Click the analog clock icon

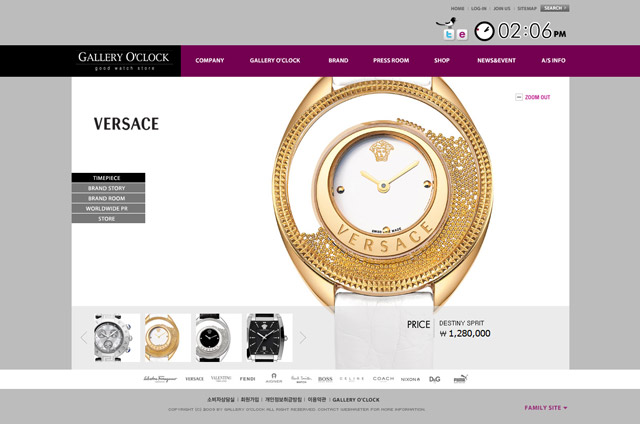click(x=484, y=31)
